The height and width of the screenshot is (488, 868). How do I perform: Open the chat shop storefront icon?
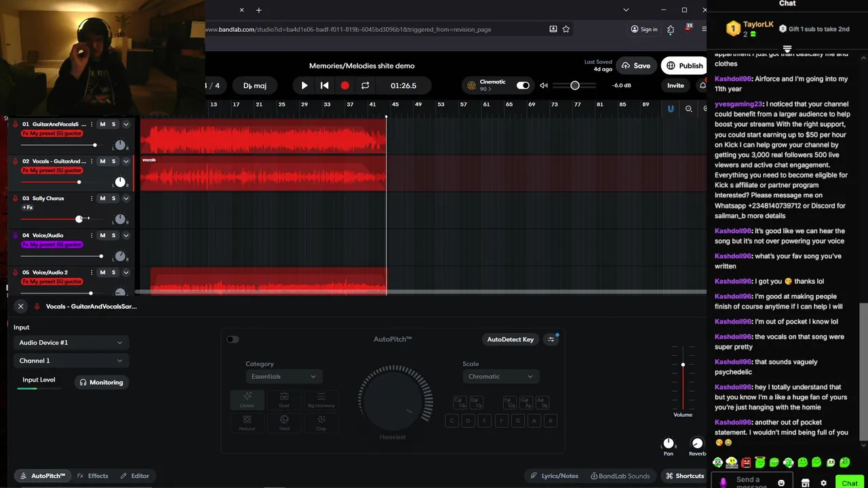click(x=806, y=483)
